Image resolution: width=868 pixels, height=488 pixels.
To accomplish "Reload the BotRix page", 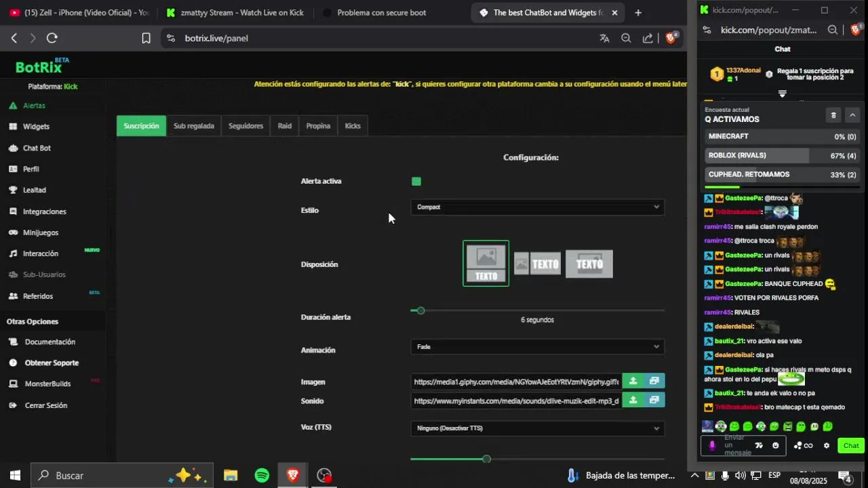I will (52, 39).
